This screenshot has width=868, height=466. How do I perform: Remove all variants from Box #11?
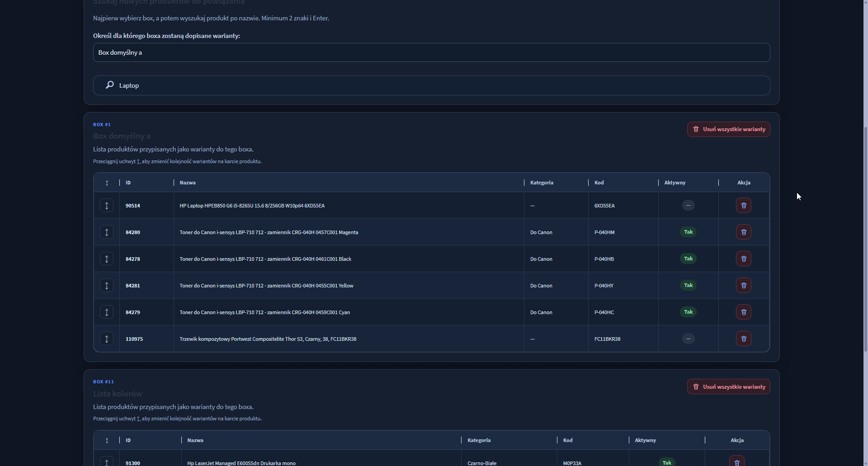coord(729,387)
